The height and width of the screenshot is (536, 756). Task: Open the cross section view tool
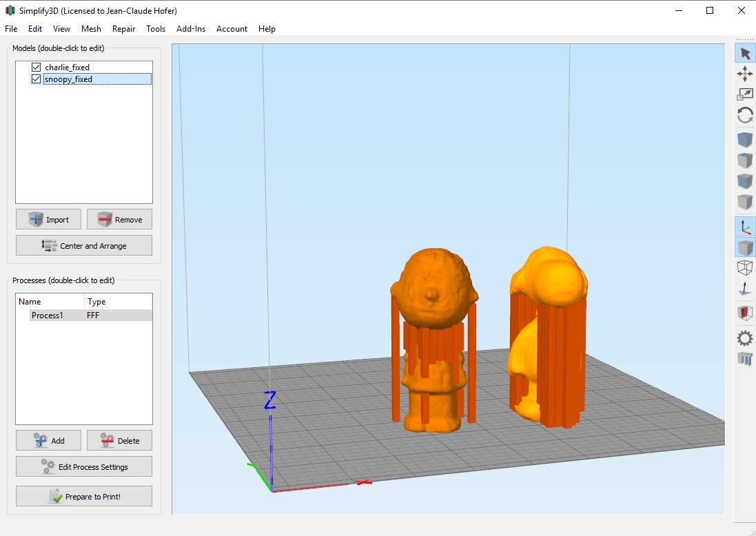(x=745, y=313)
